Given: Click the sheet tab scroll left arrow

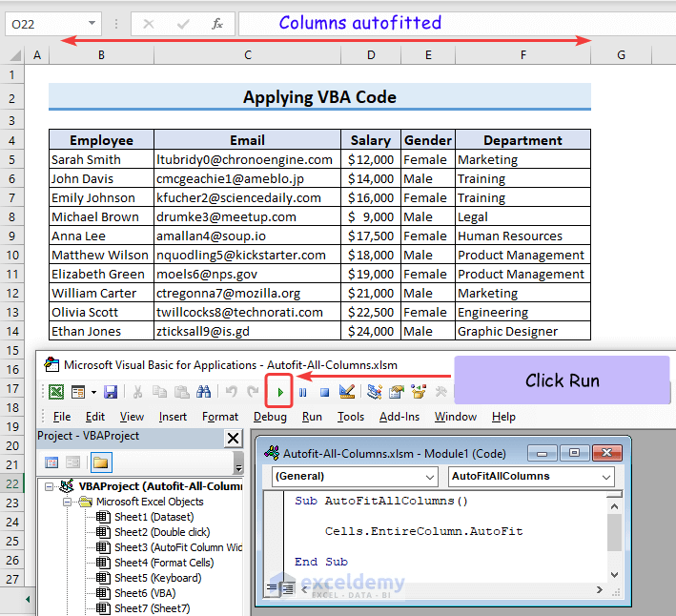Looking at the screenshot, I should [28, 599].
